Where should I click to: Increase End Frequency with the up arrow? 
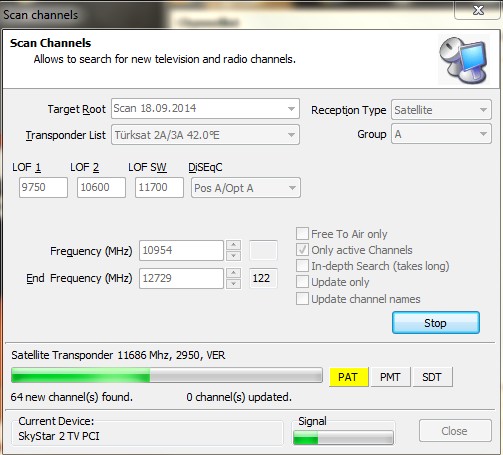(x=233, y=273)
